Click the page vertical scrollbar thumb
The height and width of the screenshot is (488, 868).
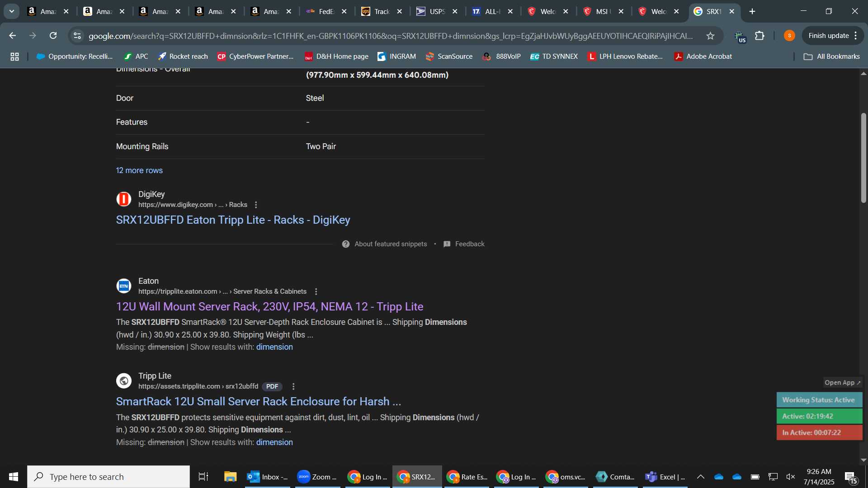863,157
